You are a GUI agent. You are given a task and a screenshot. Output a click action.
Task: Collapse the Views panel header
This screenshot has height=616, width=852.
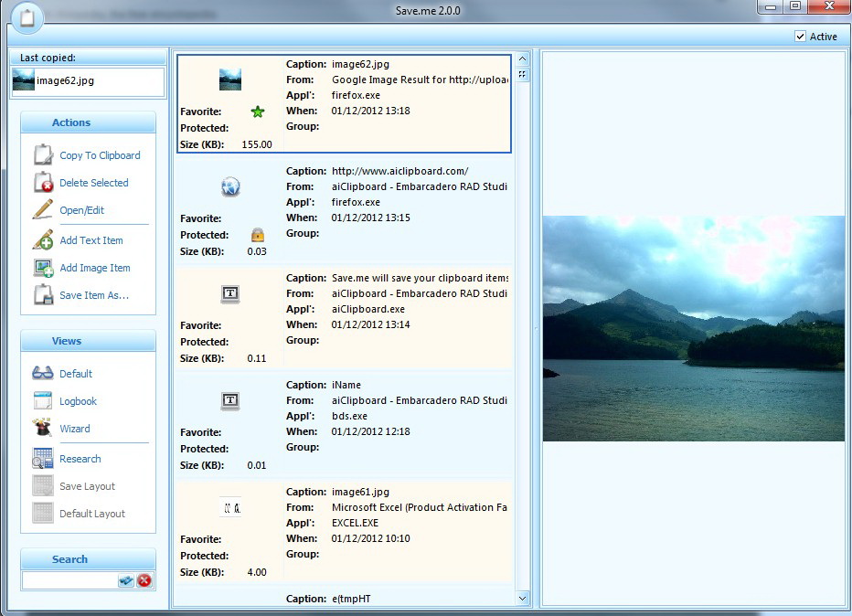[x=88, y=341]
